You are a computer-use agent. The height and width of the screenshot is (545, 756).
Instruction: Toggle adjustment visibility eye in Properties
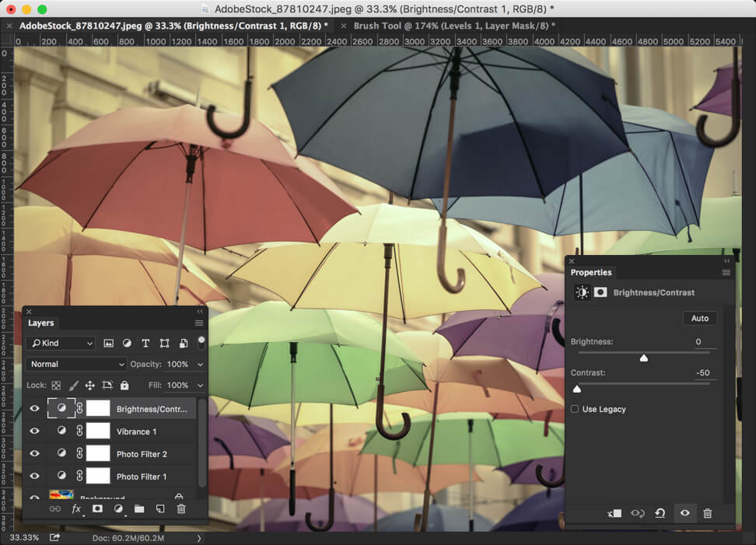click(x=684, y=513)
